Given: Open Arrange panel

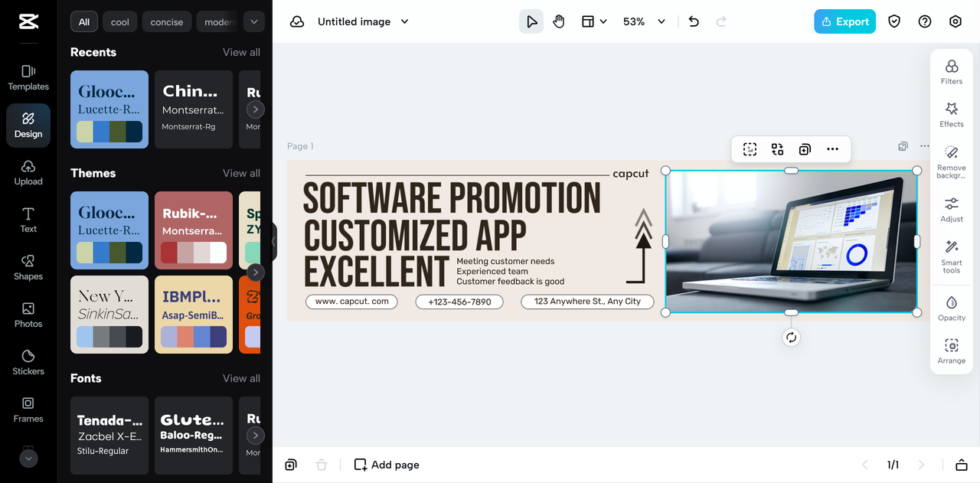Looking at the screenshot, I should click(x=952, y=351).
